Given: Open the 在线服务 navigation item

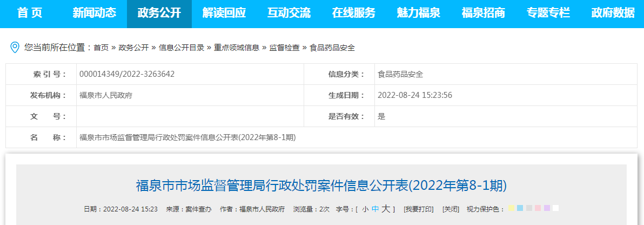Looking at the screenshot, I should click(x=354, y=14).
